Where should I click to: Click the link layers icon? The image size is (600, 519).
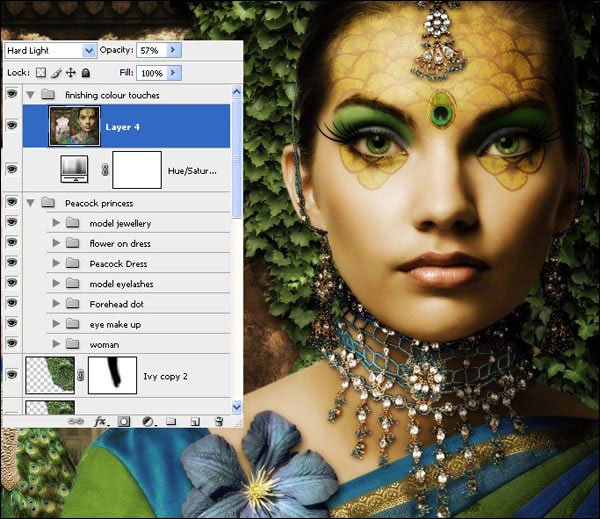[75, 421]
